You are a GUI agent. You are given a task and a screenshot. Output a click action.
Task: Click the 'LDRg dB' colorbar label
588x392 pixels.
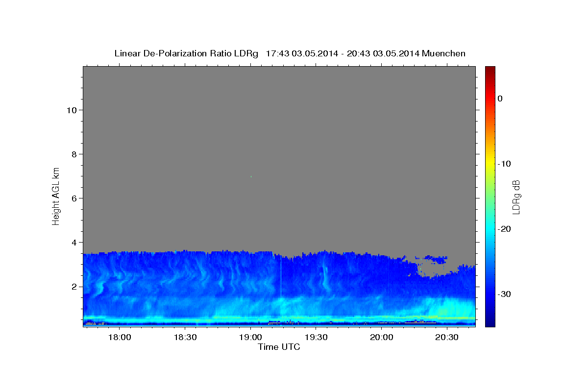click(516, 196)
